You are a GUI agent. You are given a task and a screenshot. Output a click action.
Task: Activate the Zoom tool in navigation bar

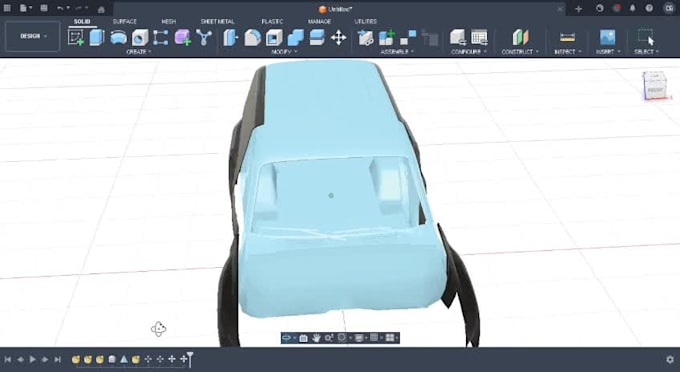coord(329,338)
